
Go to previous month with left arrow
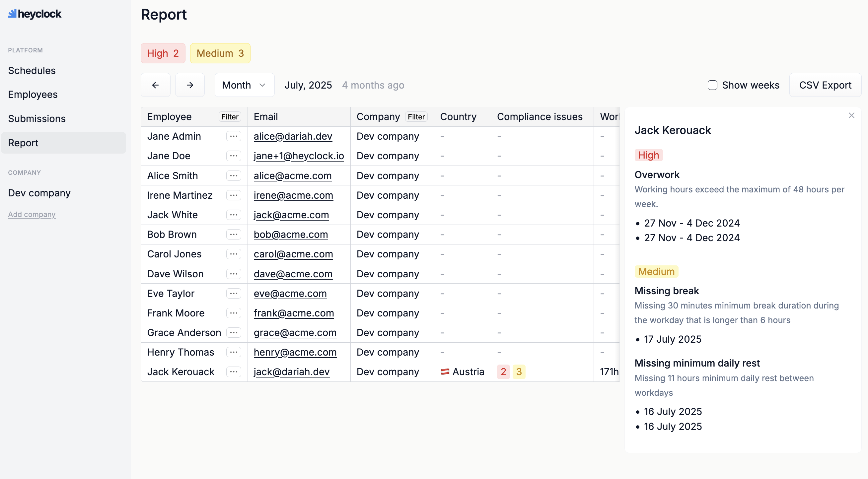(155, 85)
